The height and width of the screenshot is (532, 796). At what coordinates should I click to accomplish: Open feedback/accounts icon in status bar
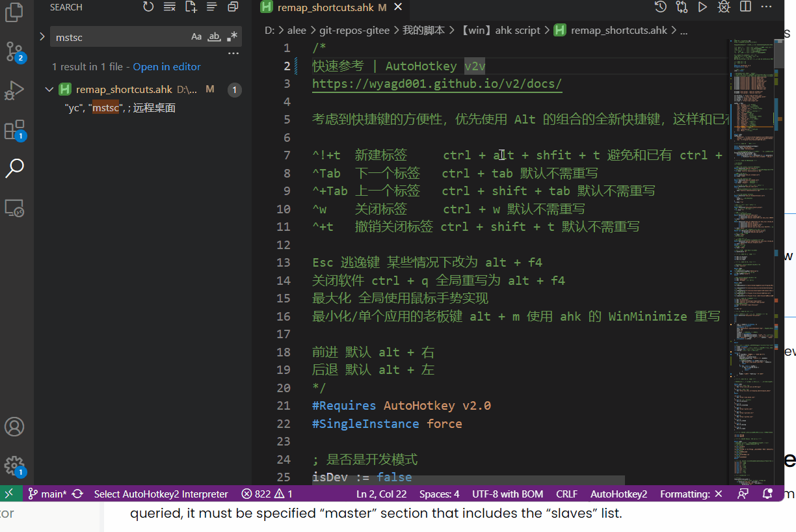743,494
